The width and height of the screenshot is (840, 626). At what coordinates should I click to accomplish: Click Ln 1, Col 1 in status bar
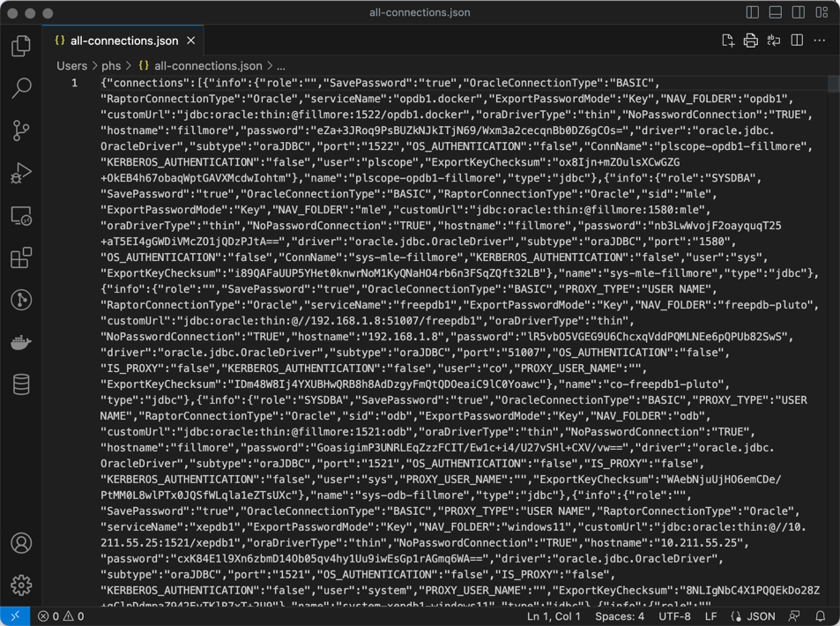pos(554,616)
